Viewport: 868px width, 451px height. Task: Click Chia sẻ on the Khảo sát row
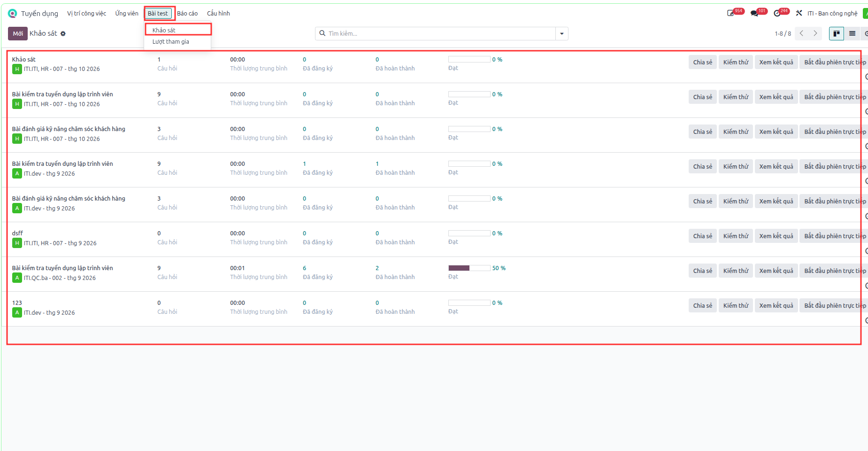pos(702,62)
